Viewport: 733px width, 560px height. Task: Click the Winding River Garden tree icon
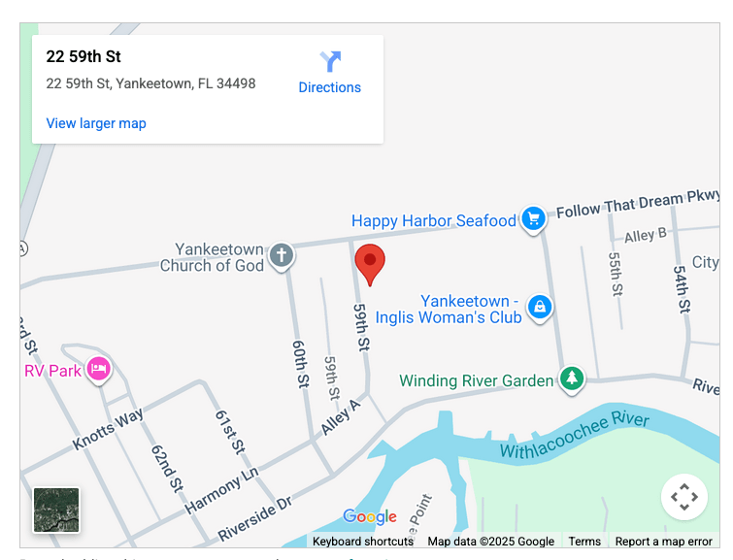(x=572, y=379)
